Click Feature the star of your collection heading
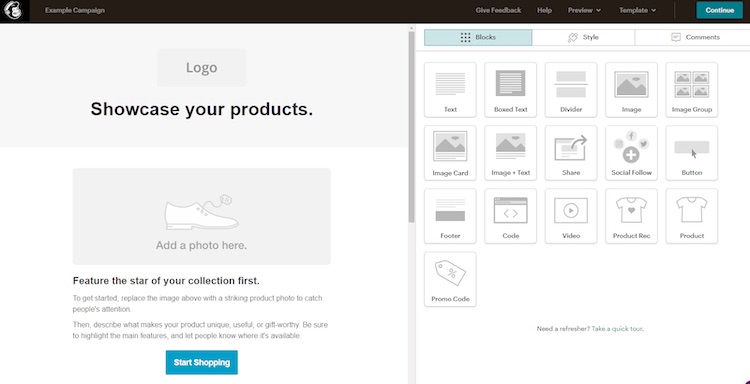Viewport: 750px width, 384px height. click(166, 281)
